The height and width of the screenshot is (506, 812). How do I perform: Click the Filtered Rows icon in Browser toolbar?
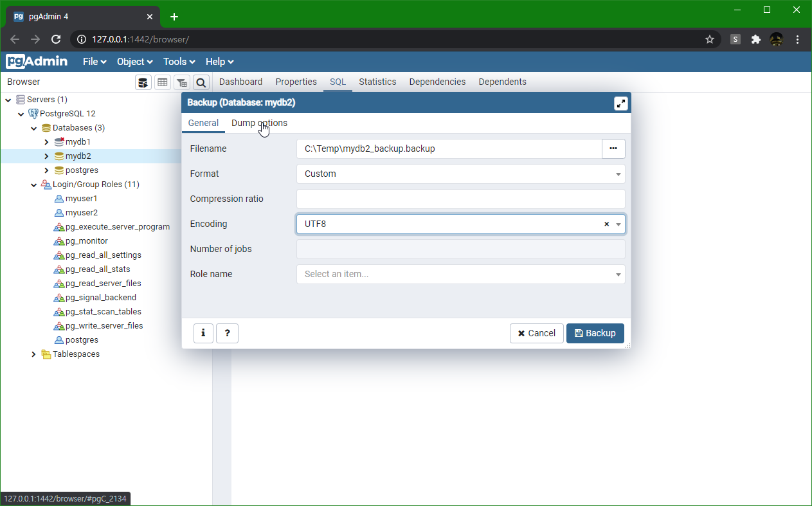(182, 82)
